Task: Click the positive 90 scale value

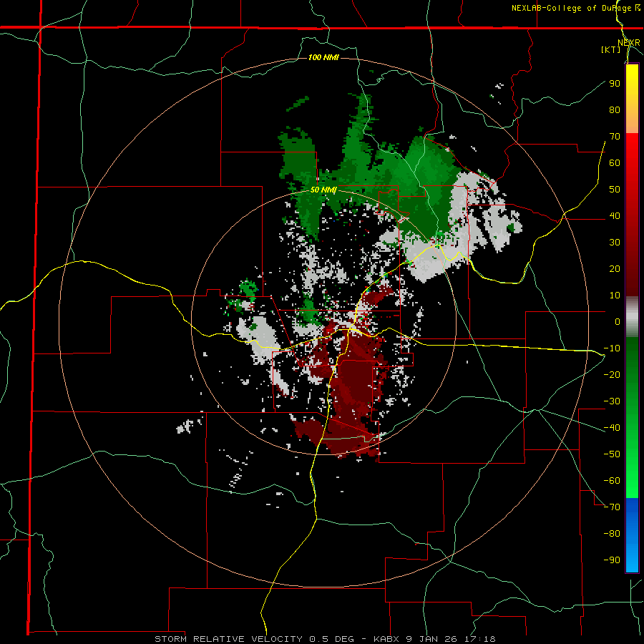Action: [x=615, y=84]
